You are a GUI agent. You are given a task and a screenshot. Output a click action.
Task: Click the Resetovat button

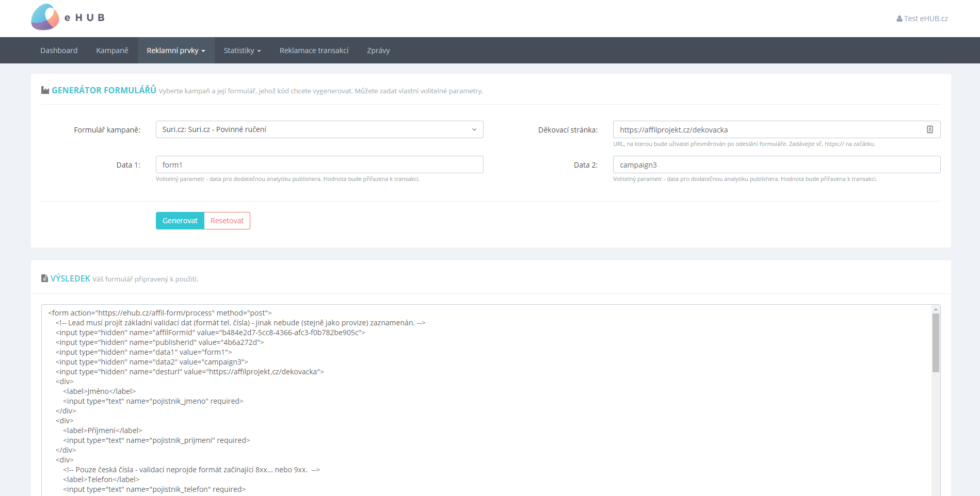227,221
